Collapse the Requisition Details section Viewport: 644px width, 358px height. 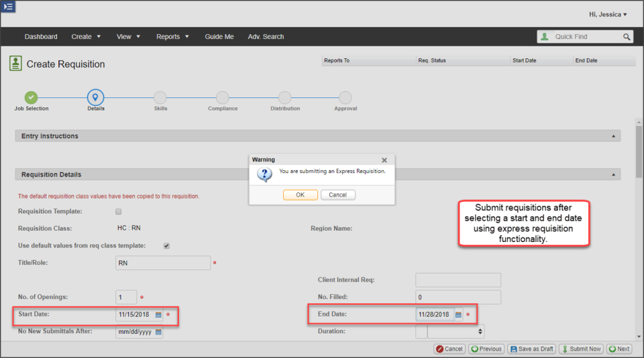(x=613, y=174)
